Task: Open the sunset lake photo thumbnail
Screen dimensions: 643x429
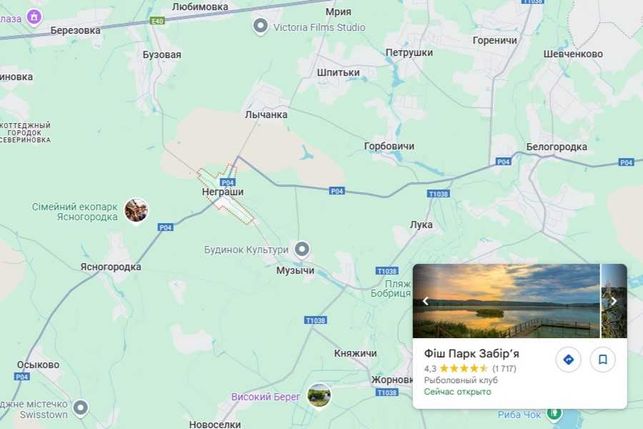Action: [x=506, y=301]
